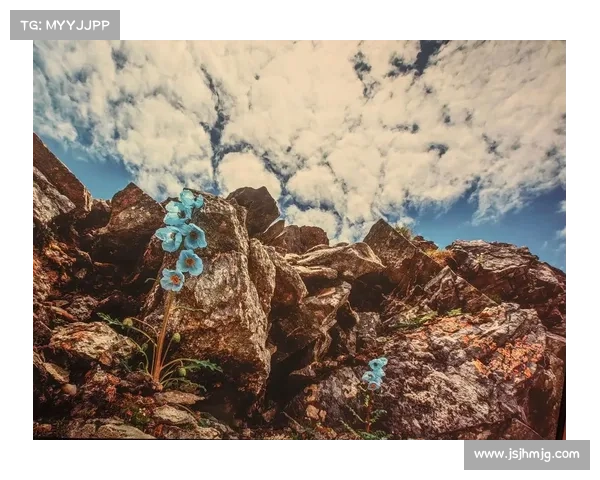Click the dark pointed rock peak at center
This screenshot has height=480, width=600.
click(x=256, y=205)
